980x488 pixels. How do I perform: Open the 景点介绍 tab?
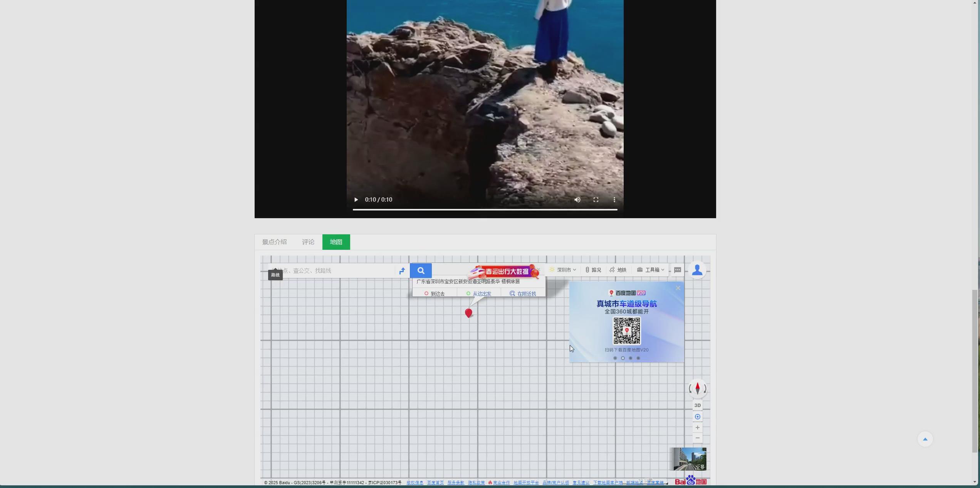(274, 242)
